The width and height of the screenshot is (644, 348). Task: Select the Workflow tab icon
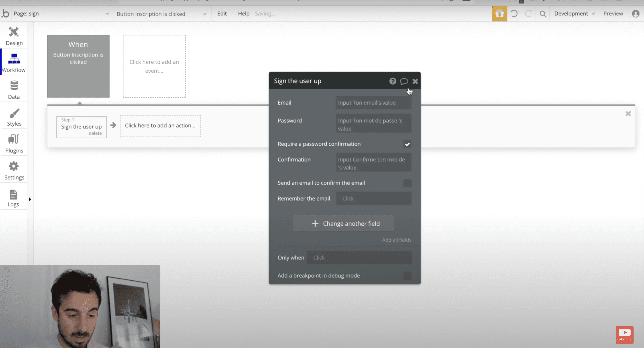(14, 61)
